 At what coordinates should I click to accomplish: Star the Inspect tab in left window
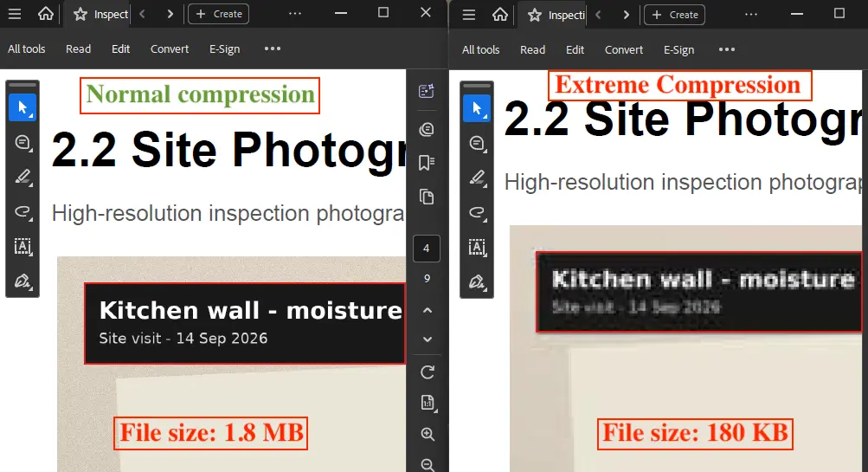pyautogui.click(x=80, y=15)
